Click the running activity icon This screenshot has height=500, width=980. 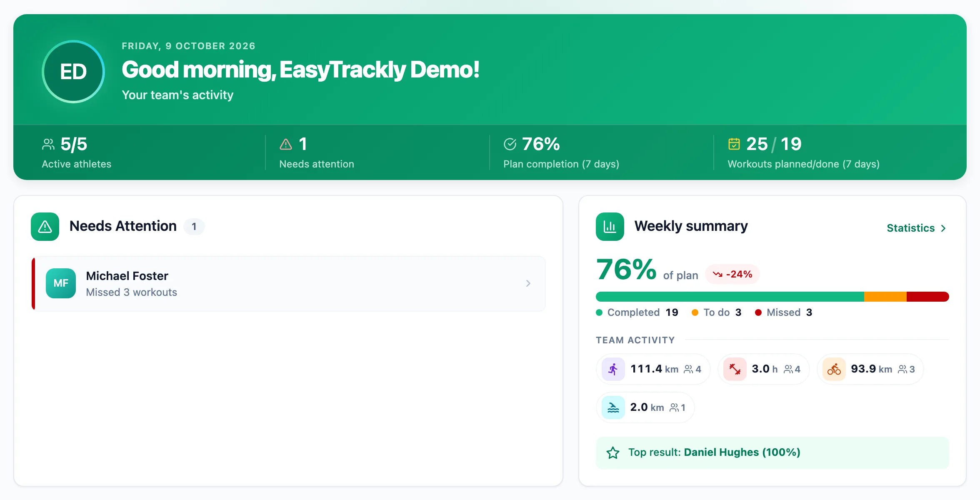click(x=613, y=369)
